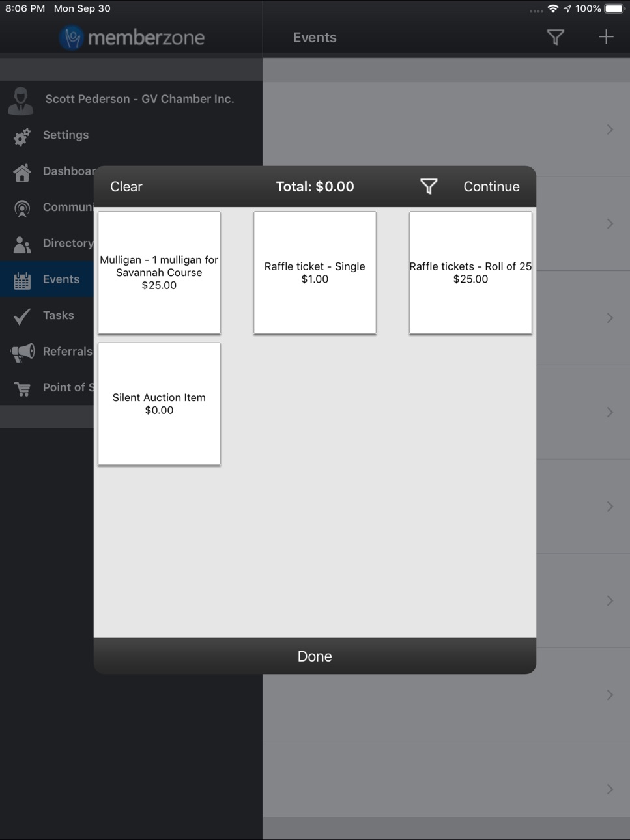Tap Done to close the popup
Viewport: 630px width, 840px height.
coord(315,656)
